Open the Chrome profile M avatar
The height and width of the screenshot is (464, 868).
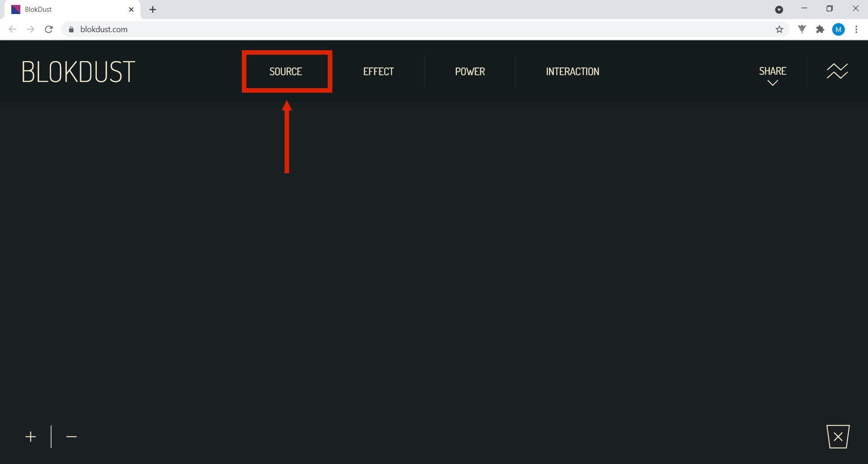839,29
